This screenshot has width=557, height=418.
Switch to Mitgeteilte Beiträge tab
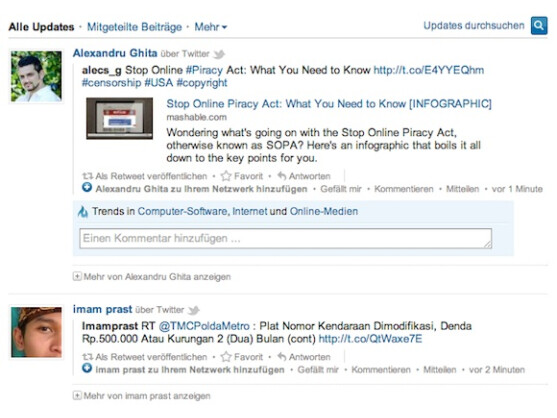(x=134, y=27)
